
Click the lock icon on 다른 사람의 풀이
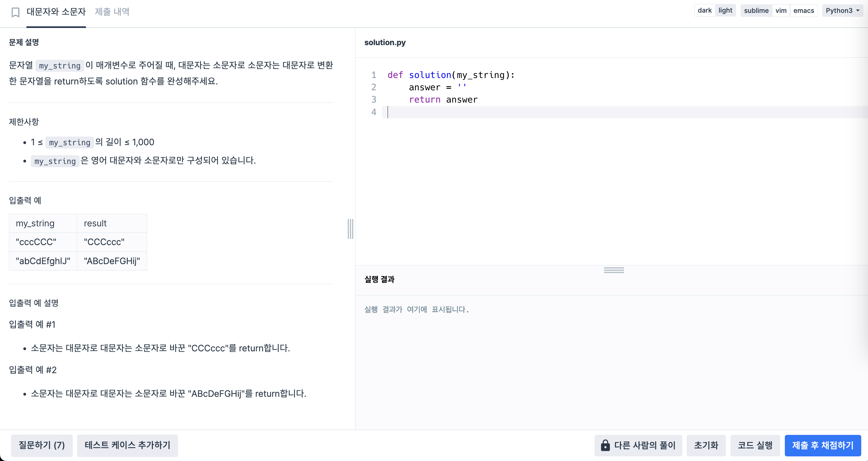tap(605, 445)
